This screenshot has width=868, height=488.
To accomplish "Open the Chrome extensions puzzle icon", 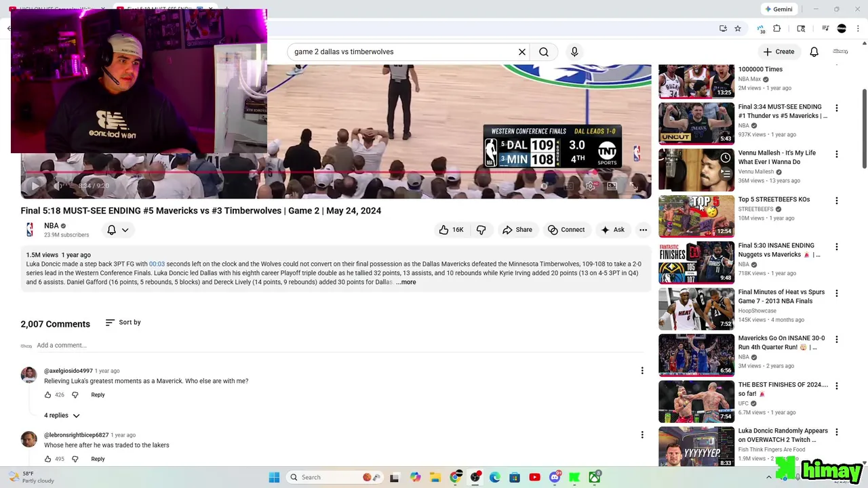I will click(777, 28).
